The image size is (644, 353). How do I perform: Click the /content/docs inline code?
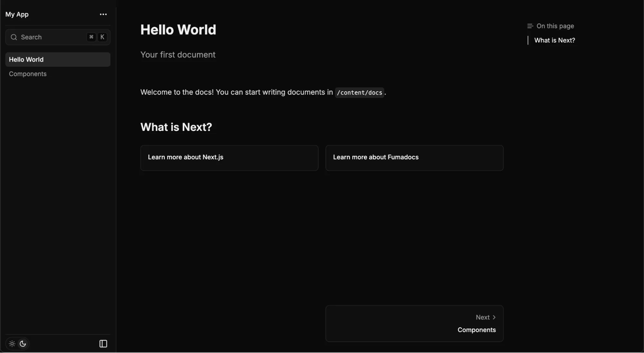[359, 93]
